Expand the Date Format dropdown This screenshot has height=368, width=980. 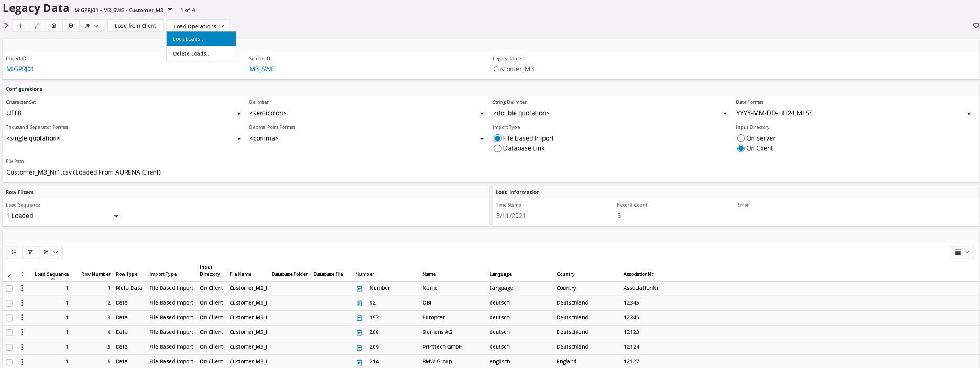(968, 114)
